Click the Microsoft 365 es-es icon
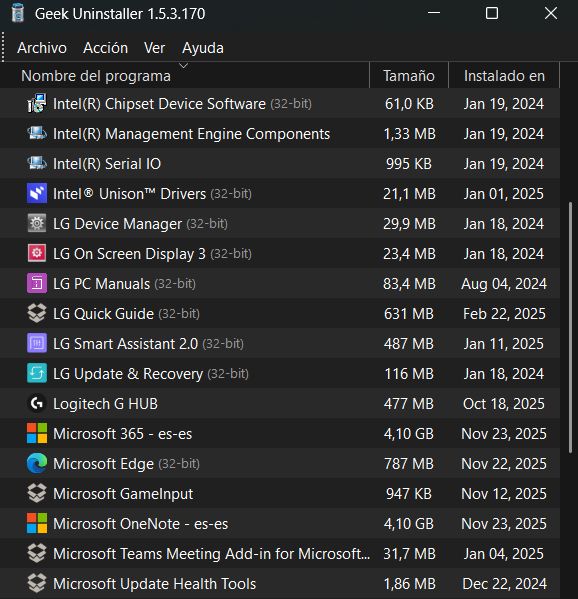This screenshot has width=578, height=599. pyautogui.click(x=37, y=433)
